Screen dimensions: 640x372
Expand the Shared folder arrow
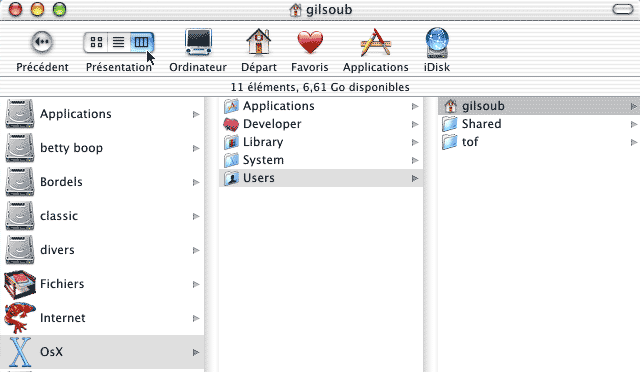633,124
